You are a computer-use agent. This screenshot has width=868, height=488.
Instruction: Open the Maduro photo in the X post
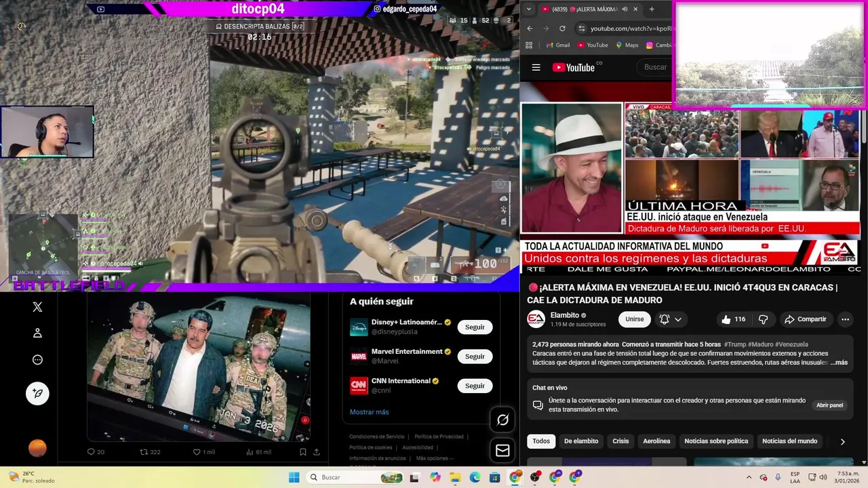tap(199, 368)
